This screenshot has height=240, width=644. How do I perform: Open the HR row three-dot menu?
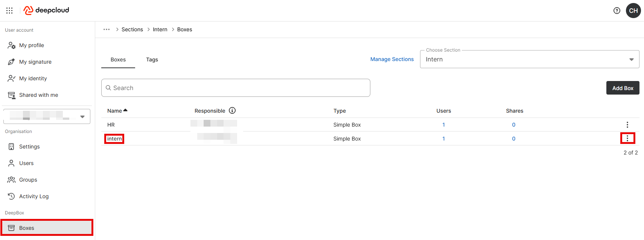(x=627, y=125)
